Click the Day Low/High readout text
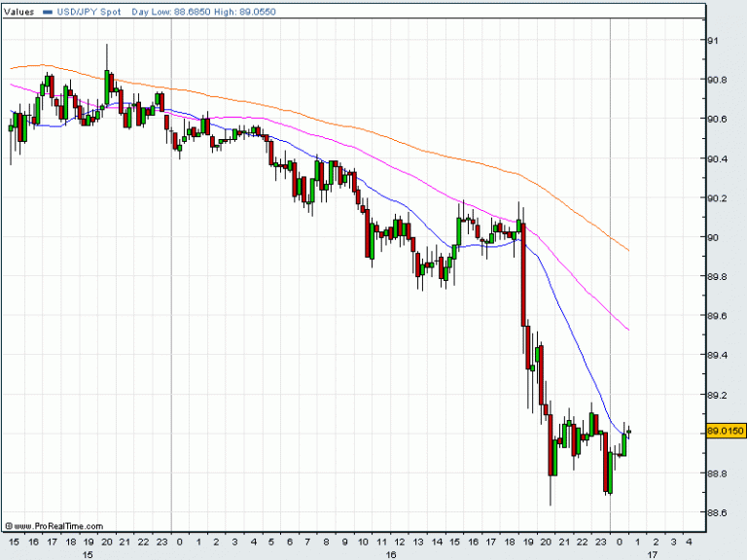 coord(196,11)
